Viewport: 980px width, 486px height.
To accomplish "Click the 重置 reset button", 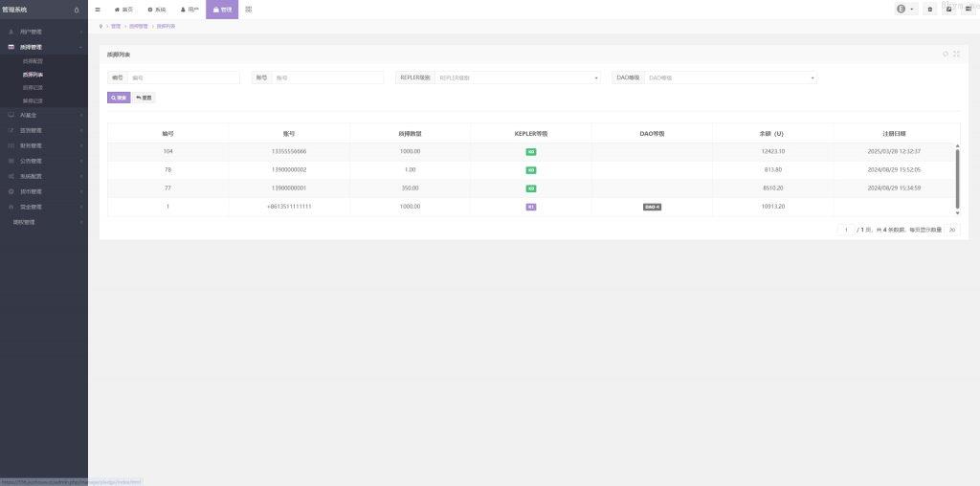I will (x=143, y=98).
